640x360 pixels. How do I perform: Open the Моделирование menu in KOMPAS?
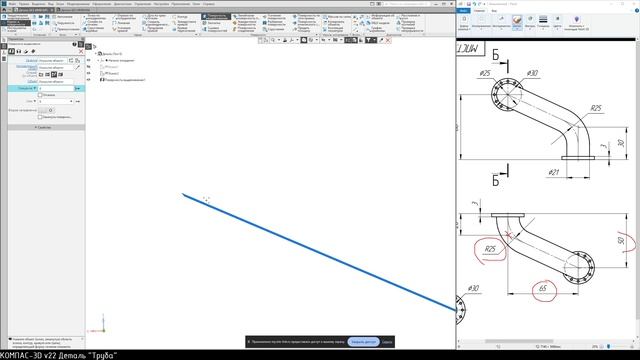pyautogui.click(x=78, y=4)
